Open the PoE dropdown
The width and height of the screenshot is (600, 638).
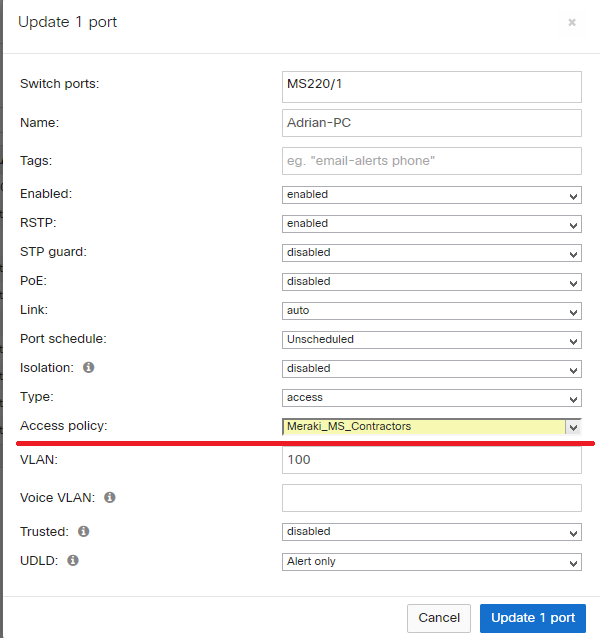(432, 282)
